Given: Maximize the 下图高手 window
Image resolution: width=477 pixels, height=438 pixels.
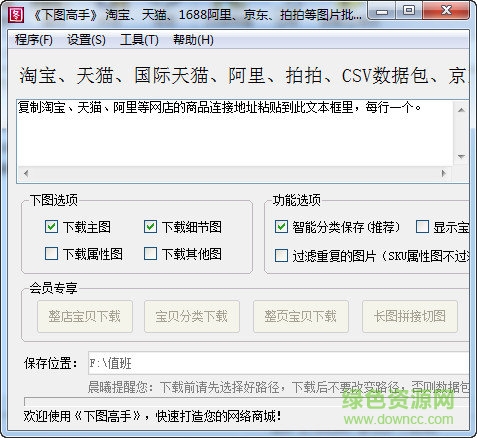Looking at the screenshot, I should click(x=409, y=11).
